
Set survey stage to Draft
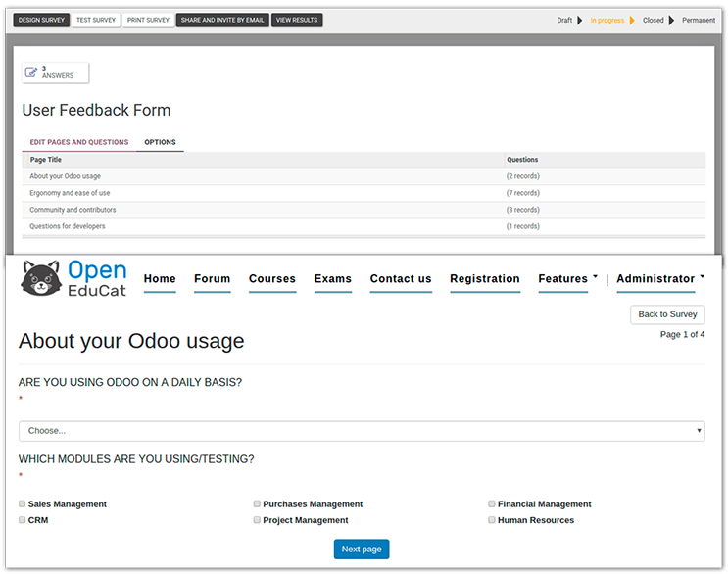(x=564, y=20)
